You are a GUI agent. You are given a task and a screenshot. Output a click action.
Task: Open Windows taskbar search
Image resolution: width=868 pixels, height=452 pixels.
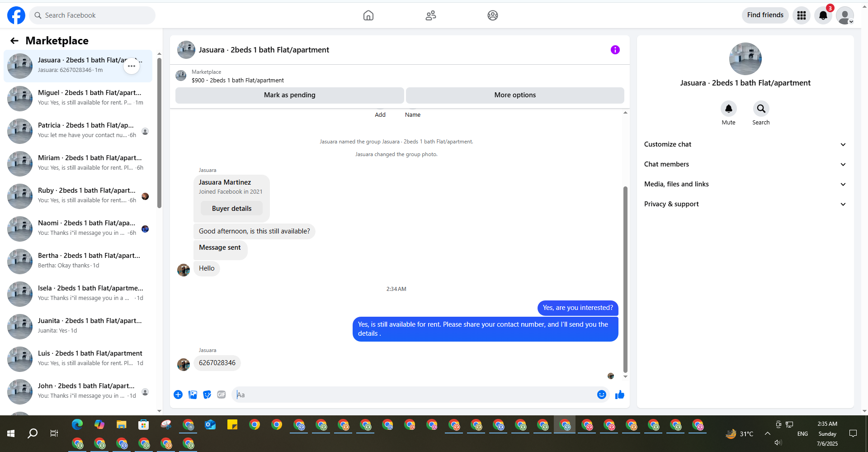(33, 433)
